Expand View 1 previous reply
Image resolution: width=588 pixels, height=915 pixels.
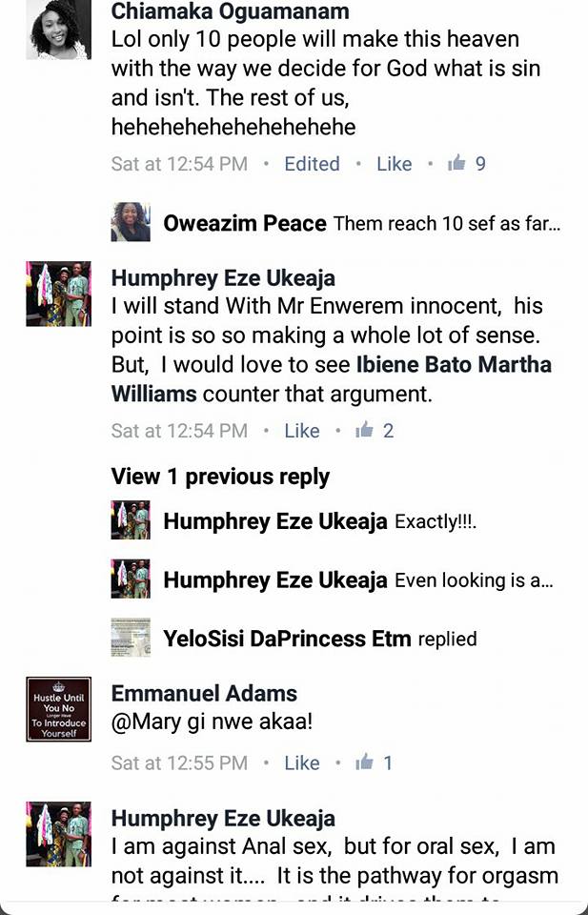pos(220,477)
